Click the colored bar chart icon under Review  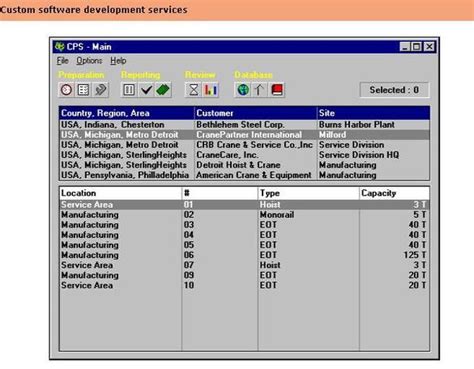210,90
